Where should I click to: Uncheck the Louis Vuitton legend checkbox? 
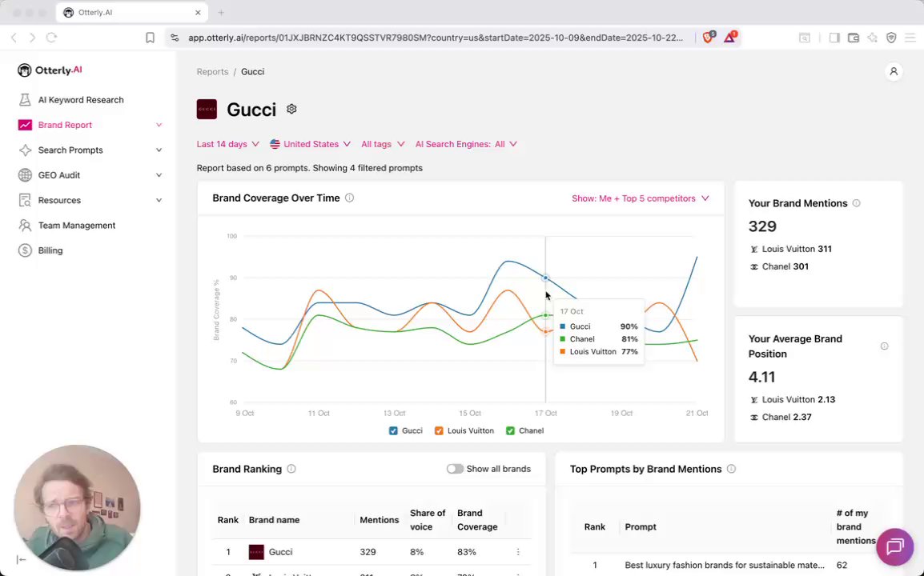point(439,430)
